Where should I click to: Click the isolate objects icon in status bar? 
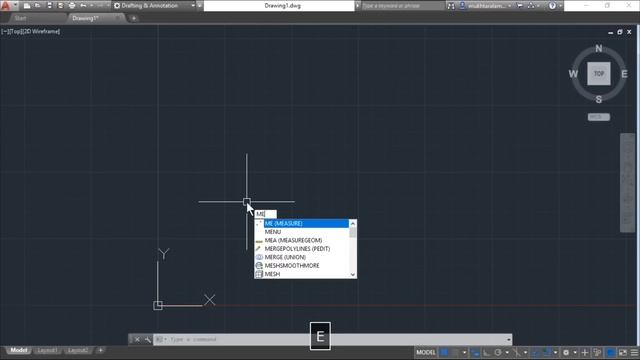click(597, 352)
